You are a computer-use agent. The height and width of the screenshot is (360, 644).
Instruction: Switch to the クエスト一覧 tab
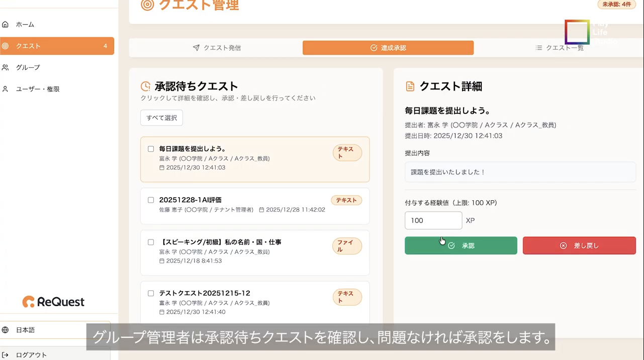click(x=559, y=48)
